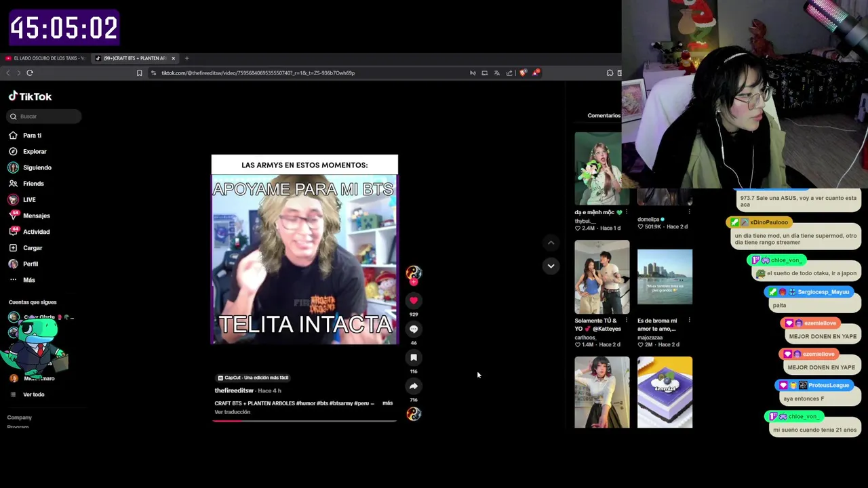
Task: Click the translate page icon
Action: tap(497, 73)
